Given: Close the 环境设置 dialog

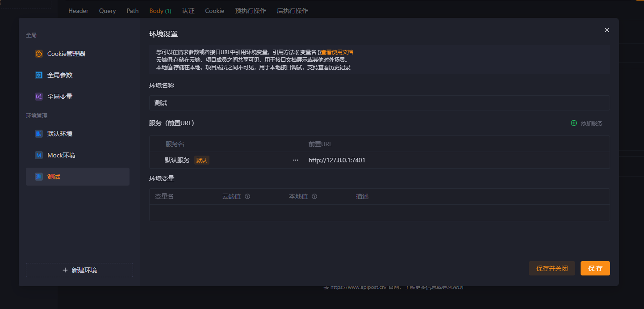Looking at the screenshot, I should coord(606,30).
